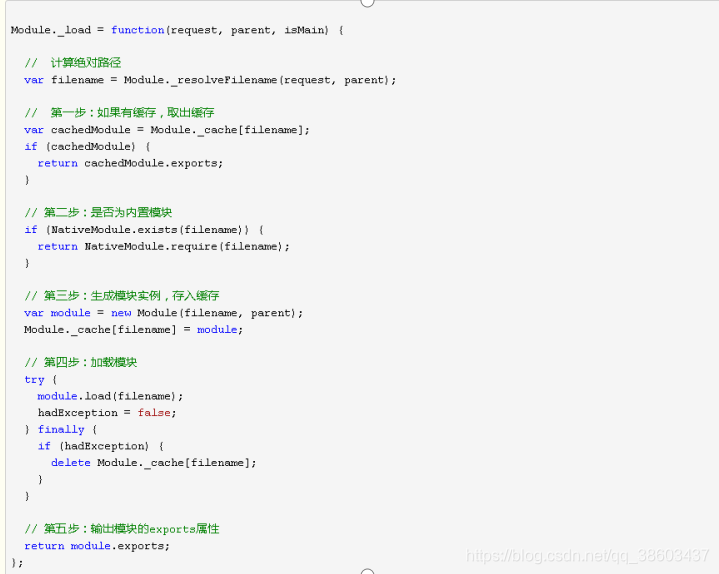Click the line 'return cachedModule.exports;'
The width and height of the screenshot is (719, 574).
130,163
